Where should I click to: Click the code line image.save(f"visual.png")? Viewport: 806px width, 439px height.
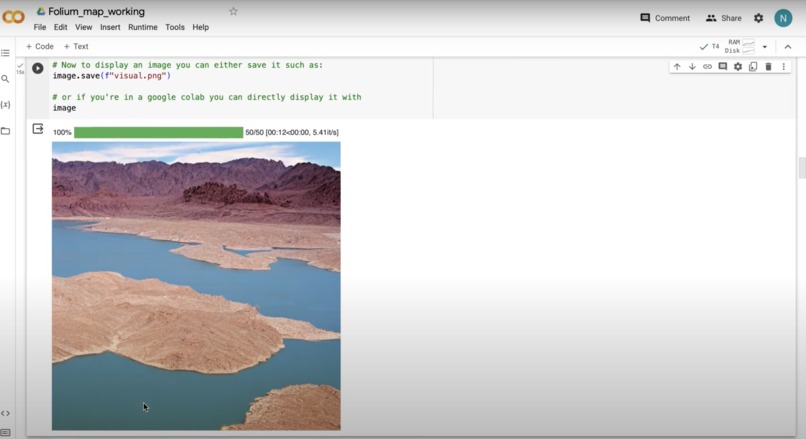pos(112,76)
